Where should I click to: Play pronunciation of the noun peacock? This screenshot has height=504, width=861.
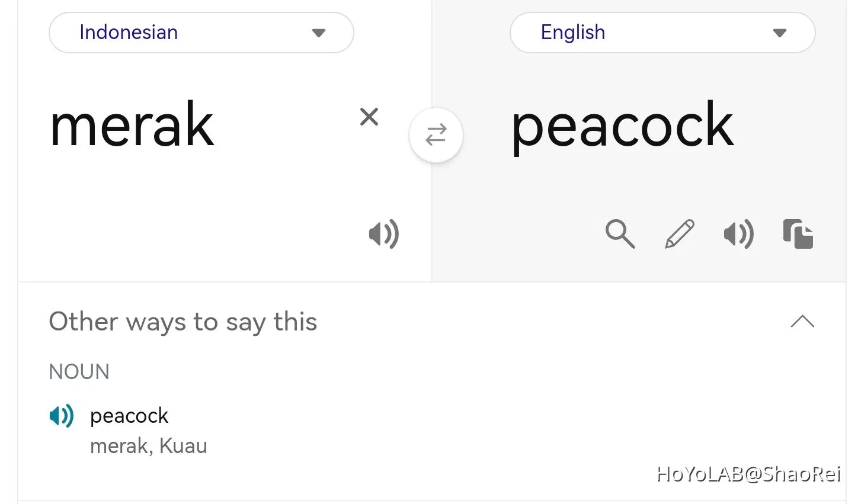point(61,416)
